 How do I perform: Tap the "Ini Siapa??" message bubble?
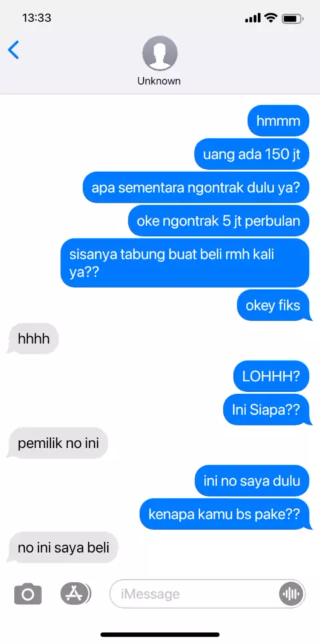click(x=267, y=410)
